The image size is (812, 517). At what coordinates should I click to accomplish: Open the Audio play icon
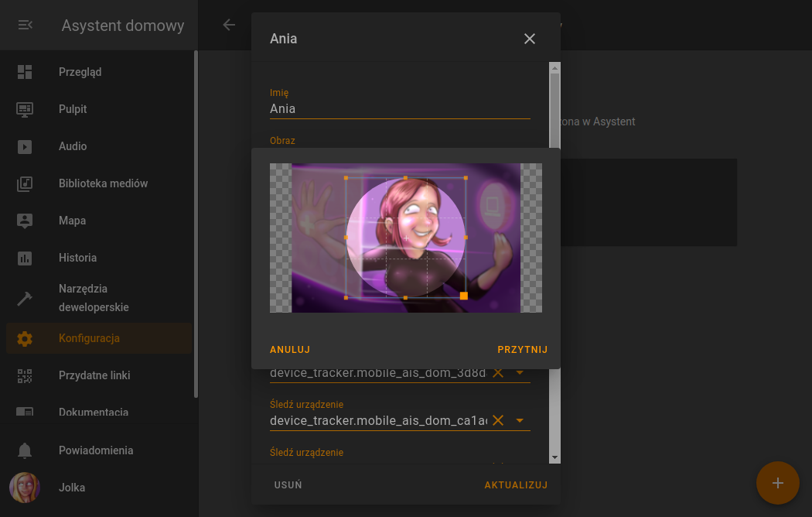(x=24, y=146)
